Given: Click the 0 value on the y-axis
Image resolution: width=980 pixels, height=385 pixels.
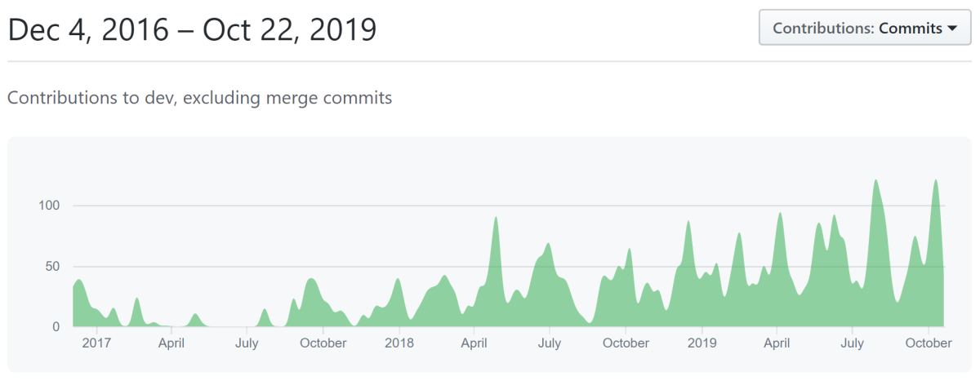Looking at the screenshot, I should tap(56, 327).
